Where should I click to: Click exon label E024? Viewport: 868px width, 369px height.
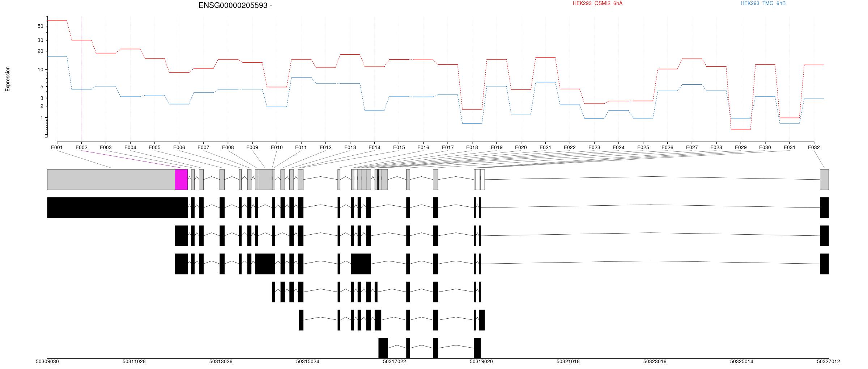pos(618,147)
